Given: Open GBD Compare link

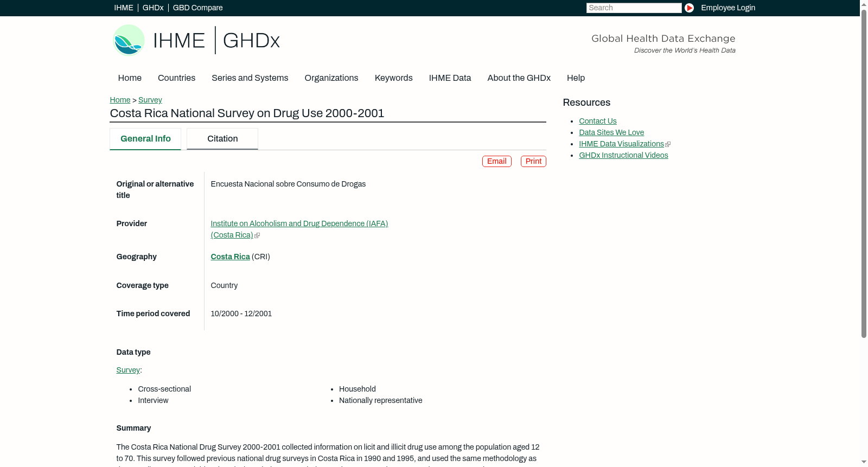Looking at the screenshot, I should (x=197, y=8).
